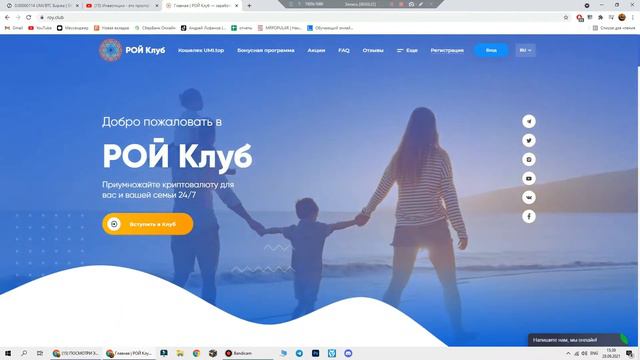Open the reading list button

point(614,28)
